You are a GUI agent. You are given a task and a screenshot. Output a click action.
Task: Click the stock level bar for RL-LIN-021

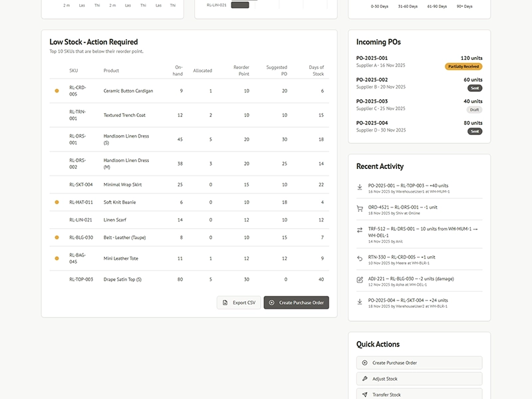241,4
